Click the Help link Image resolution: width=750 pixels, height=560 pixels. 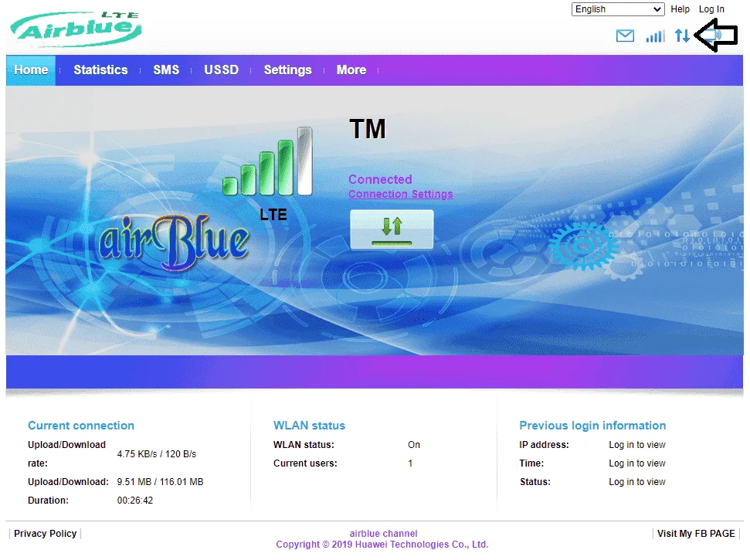click(x=680, y=9)
